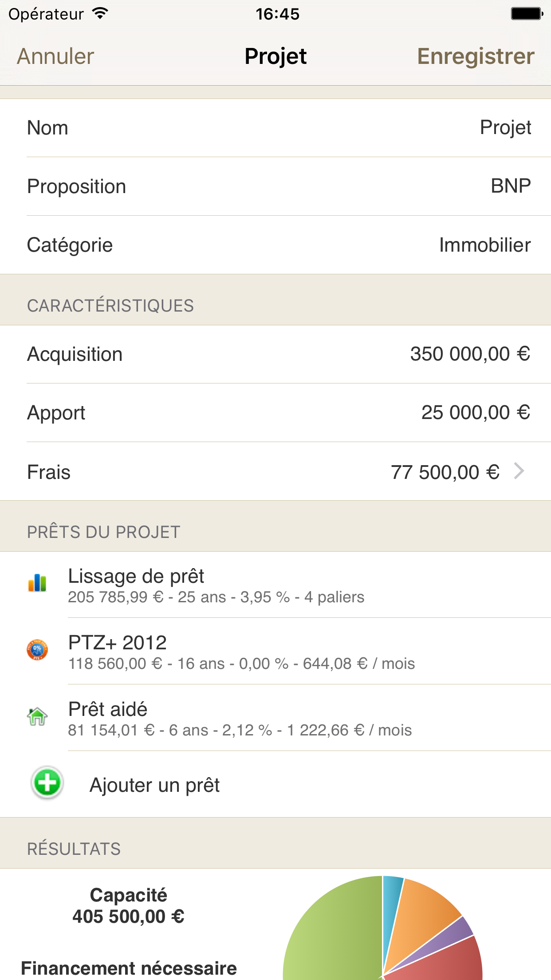Open the Catégorie Immobilier selector
The height and width of the screenshot is (980, 551).
pyautogui.click(x=484, y=245)
